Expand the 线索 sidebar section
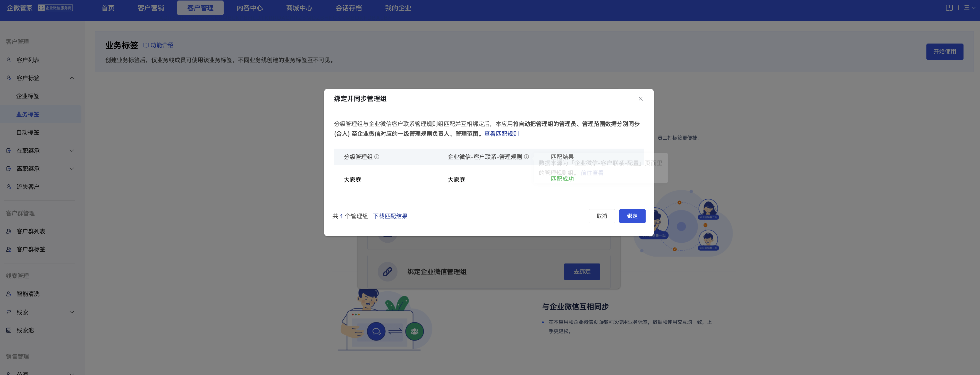 pyautogui.click(x=72, y=312)
